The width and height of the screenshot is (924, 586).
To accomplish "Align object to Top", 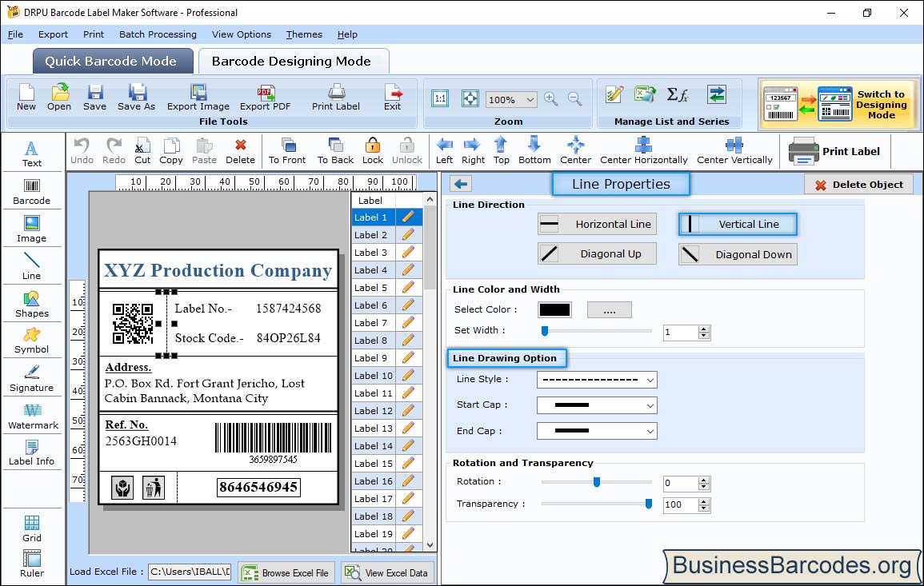I will [x=502, y=151].
